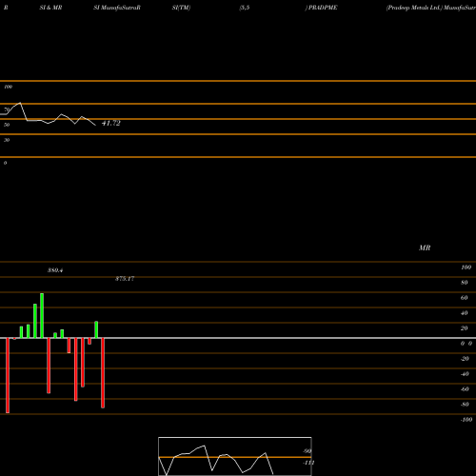Select the PRADPME ticker text in header
This screenshot has height=476, width=476.
tap(323, 8)
